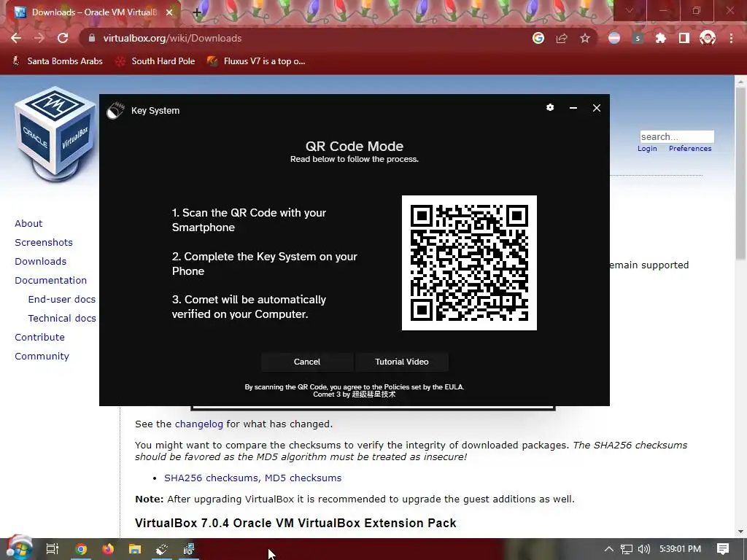
Task: Toggle Chrome side panel
Action: tap(684, 38)
